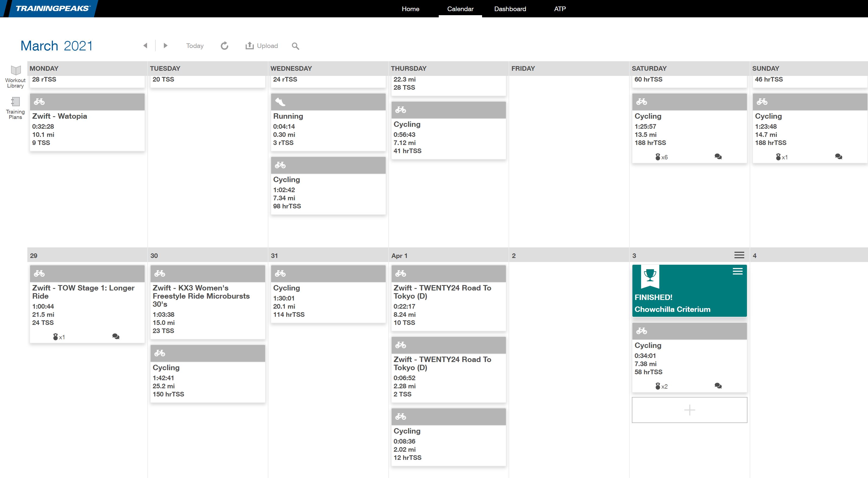The height and width of the screenshot is (478, 868).
Task: Go to next week arrow
Action: click(165, 46)
